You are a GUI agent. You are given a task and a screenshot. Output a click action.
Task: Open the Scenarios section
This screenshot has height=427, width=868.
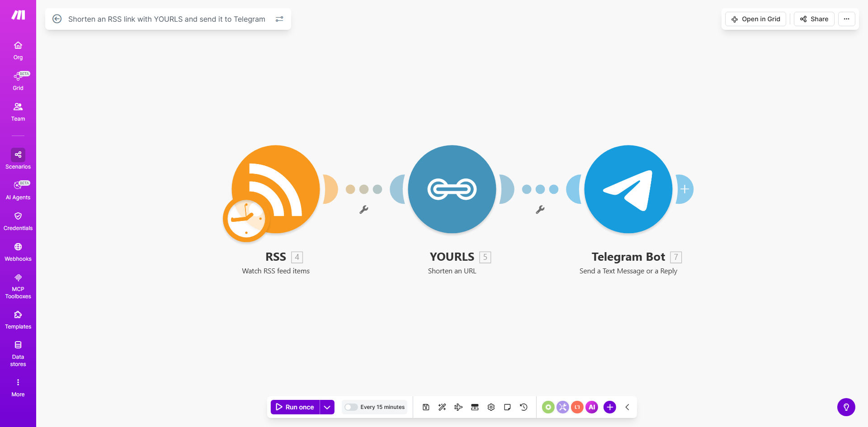(x=18, y=160)
